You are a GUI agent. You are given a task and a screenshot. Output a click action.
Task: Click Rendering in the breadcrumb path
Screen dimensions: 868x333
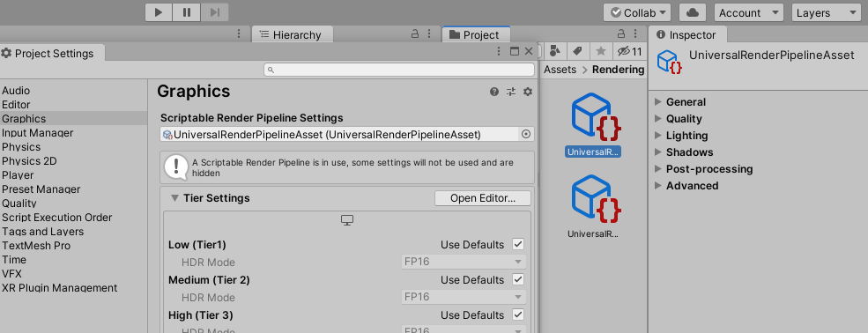[x=619, y=69]
